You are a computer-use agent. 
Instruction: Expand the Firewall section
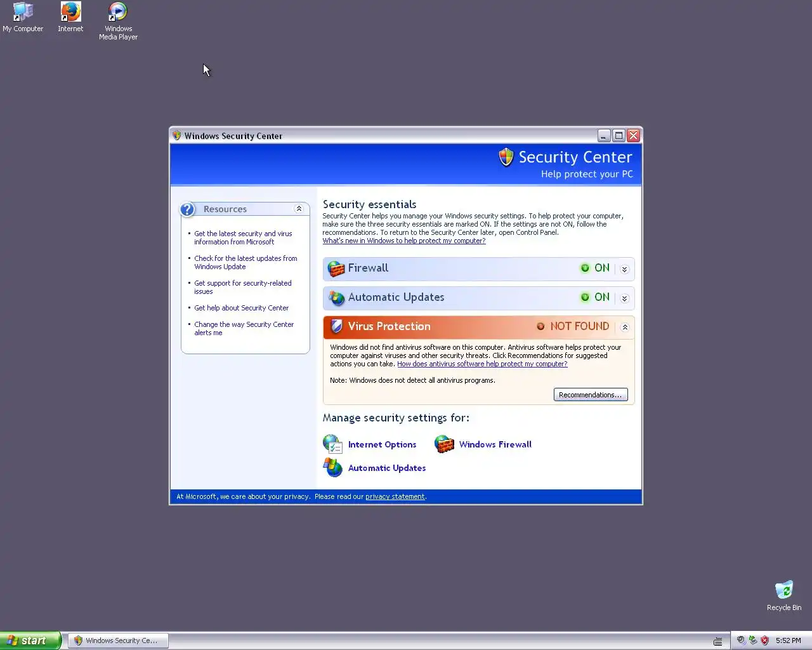coord(624,269)
